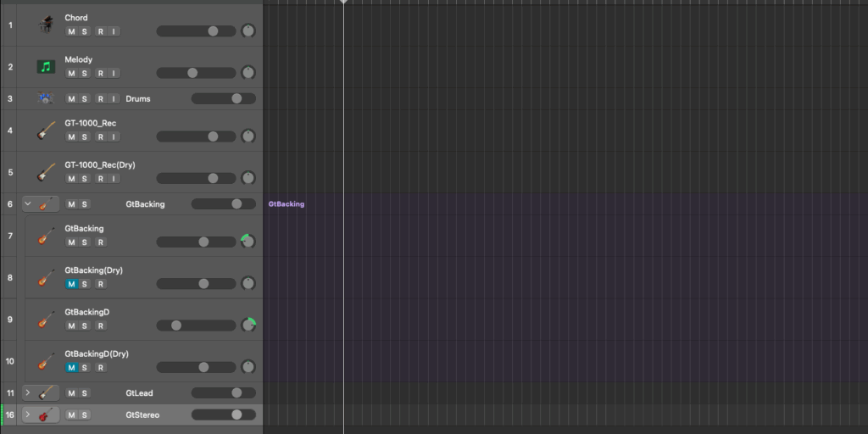Click track number 16 header
Viewport: 868px width, 434px height.
coord(10,415)
